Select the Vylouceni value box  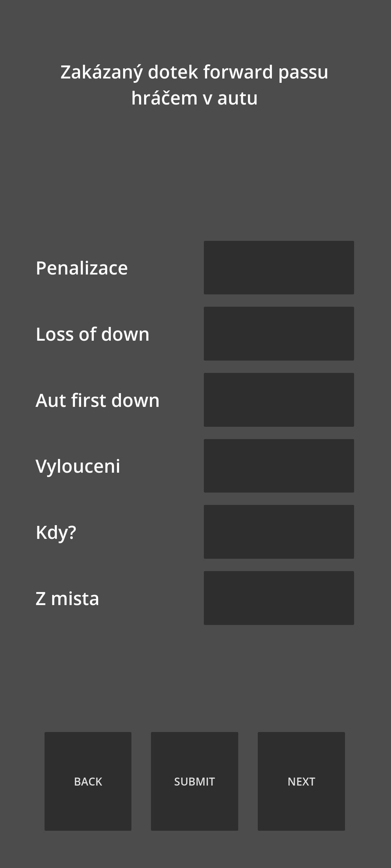point(279,466)
